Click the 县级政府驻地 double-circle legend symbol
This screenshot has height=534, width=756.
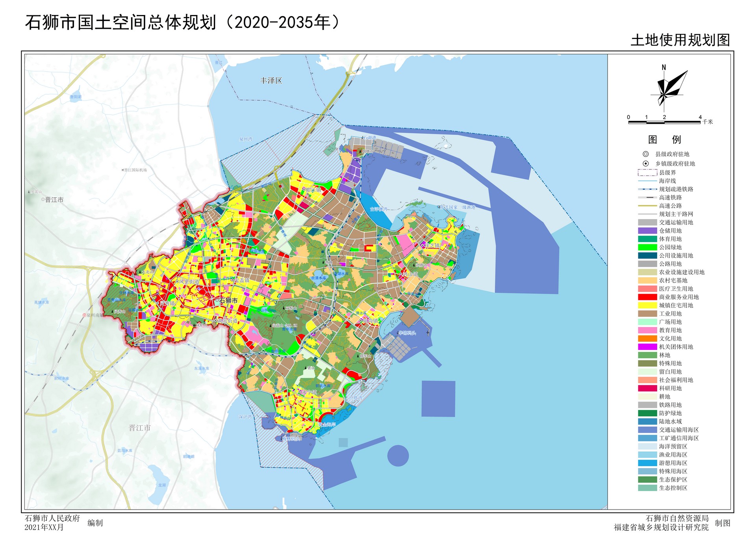coord(646,154)
